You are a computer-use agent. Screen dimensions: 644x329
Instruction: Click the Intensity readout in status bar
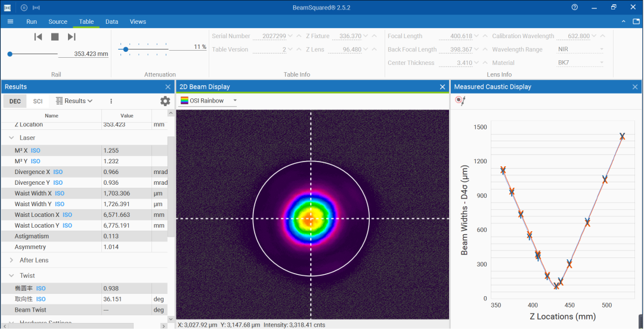(x=295, y=325)
